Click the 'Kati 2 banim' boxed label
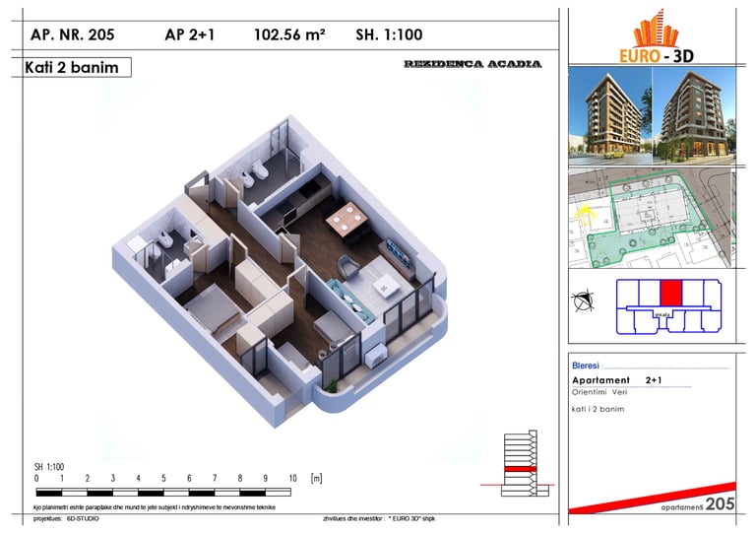Screen dimensions: 756x534 click(x=72, y=67)
